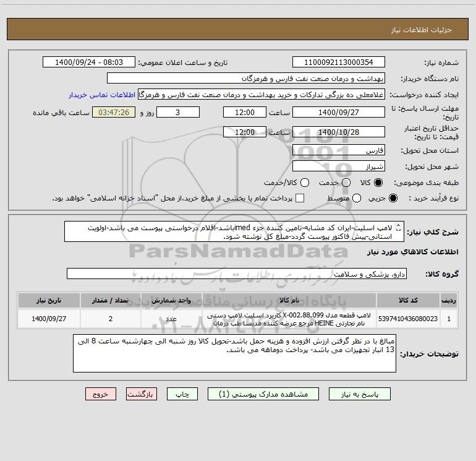Click the price validity 12:00 time field
This screenshot has width=476, height=461.
(x=245, y=132)
